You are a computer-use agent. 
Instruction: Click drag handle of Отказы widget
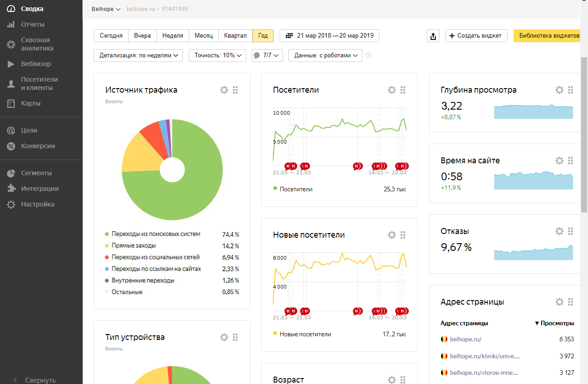pyautogui.click(x=571, y=231)
